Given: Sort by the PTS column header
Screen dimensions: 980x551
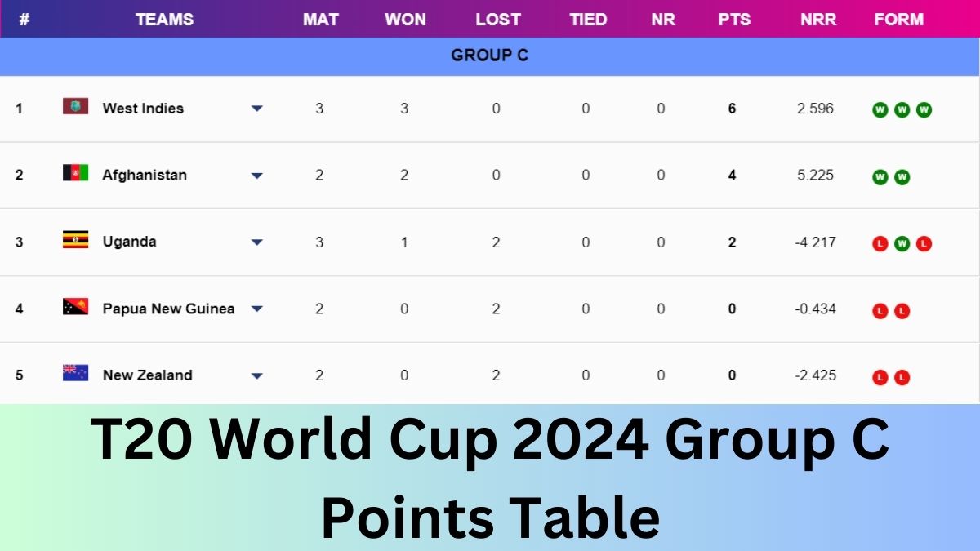Looking at the screenshot, I should pyautogui.click(x=734, y=20).
